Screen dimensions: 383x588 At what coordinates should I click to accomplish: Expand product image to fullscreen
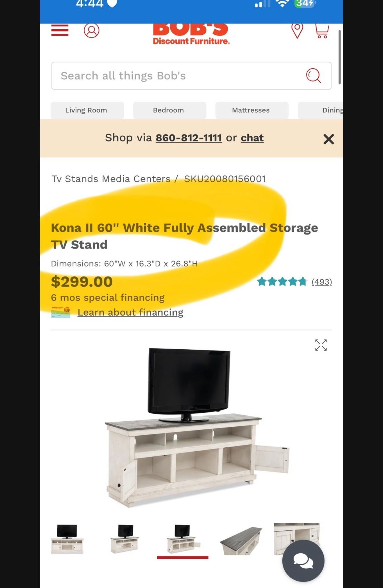(x=321, y=345)
